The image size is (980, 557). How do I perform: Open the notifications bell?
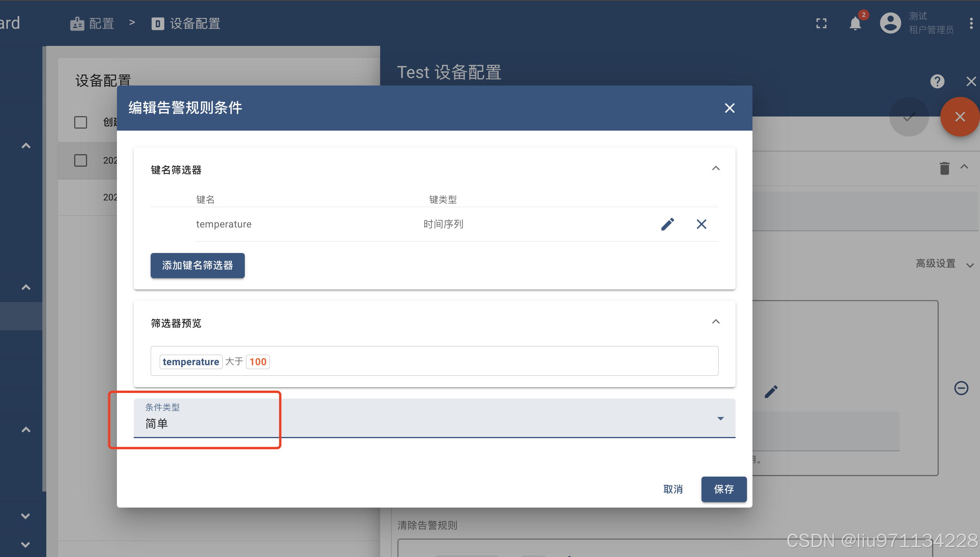pos(855,24)
